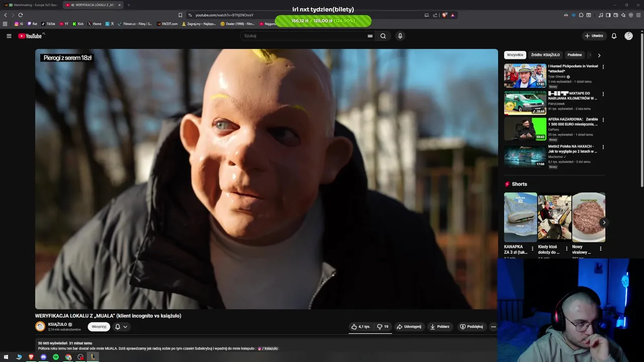Open the account avatar menu
The image size is (644, 362).
coord(628,36)
